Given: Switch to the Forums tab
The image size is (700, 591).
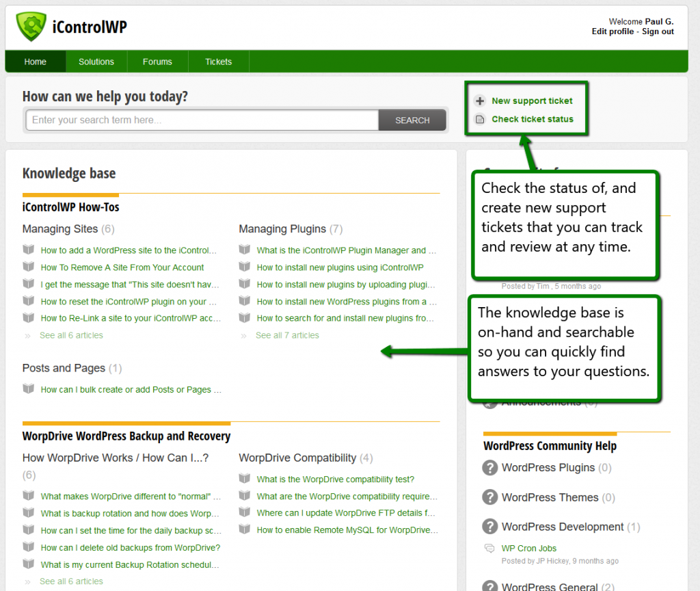Looking at the screenshot, I should (x=157, y=61).
